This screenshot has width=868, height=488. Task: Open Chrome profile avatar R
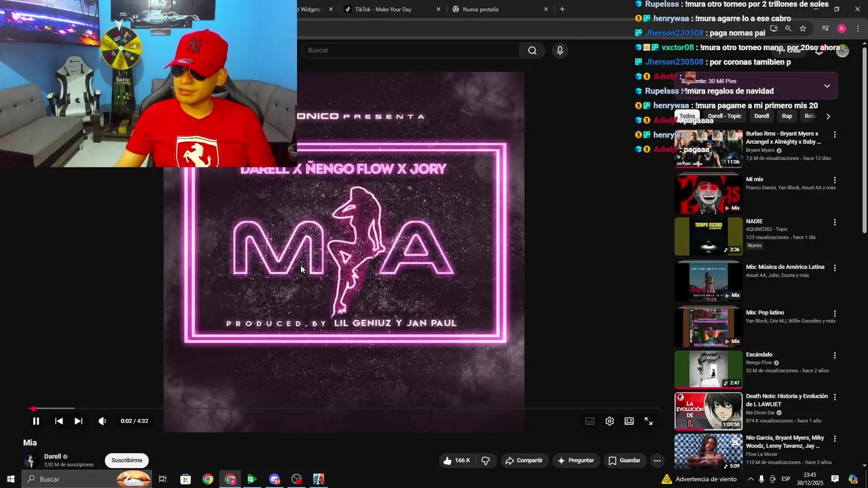(842, 28)
